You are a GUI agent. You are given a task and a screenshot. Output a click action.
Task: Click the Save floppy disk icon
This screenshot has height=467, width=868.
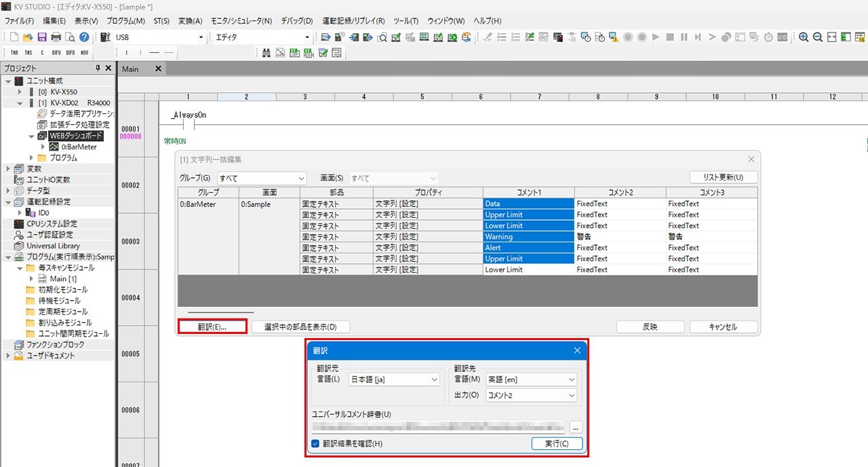(42, 37)
